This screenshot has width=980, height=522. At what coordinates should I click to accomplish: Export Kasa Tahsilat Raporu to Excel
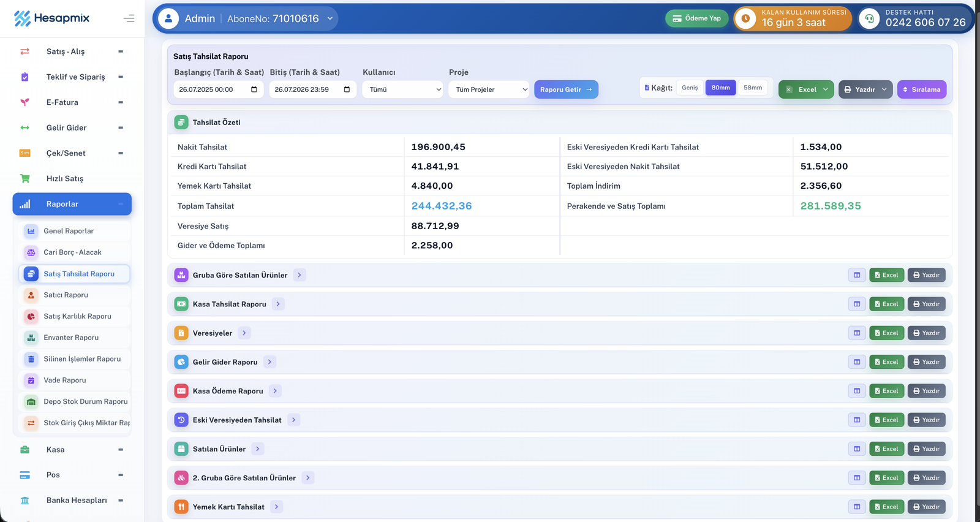[x=886, y=304]
